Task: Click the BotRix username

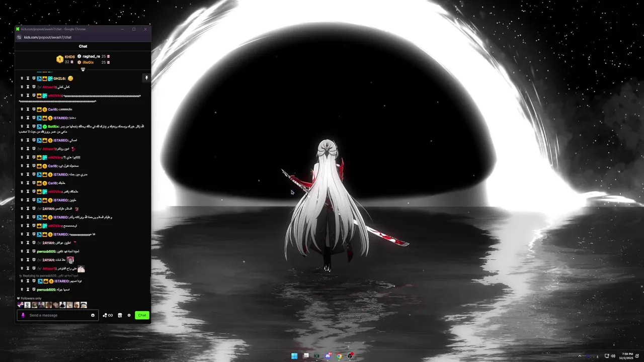Action: coord(53,126)
